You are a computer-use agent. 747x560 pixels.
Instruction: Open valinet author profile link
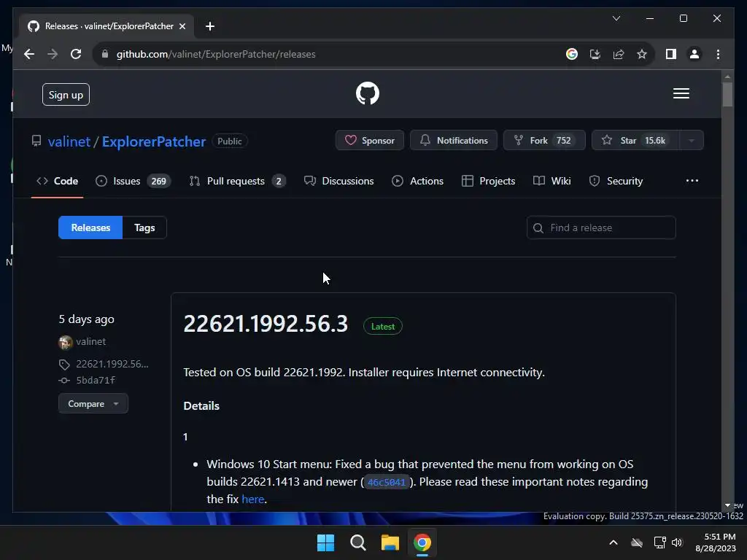tap(90, 341)
